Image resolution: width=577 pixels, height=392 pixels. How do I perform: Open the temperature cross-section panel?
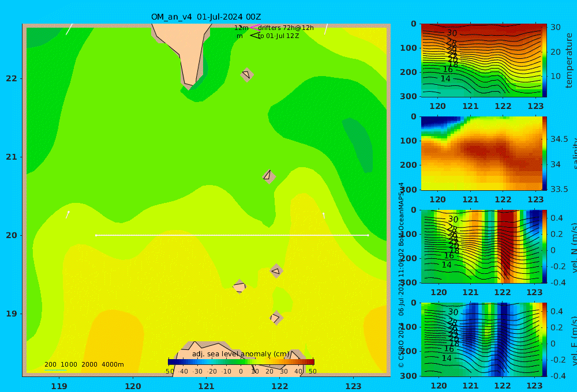click(481, 61)
